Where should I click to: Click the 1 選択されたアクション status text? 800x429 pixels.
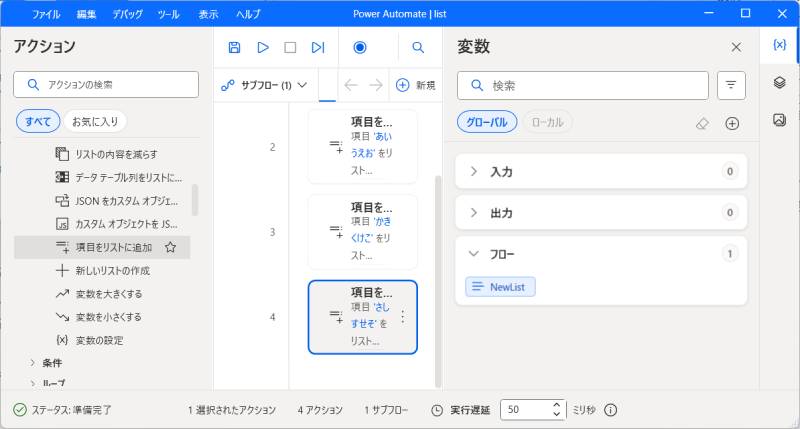[232, 410]
